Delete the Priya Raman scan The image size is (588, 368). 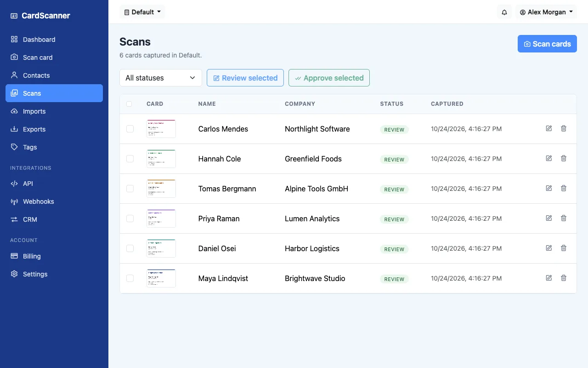coord(564,218)
